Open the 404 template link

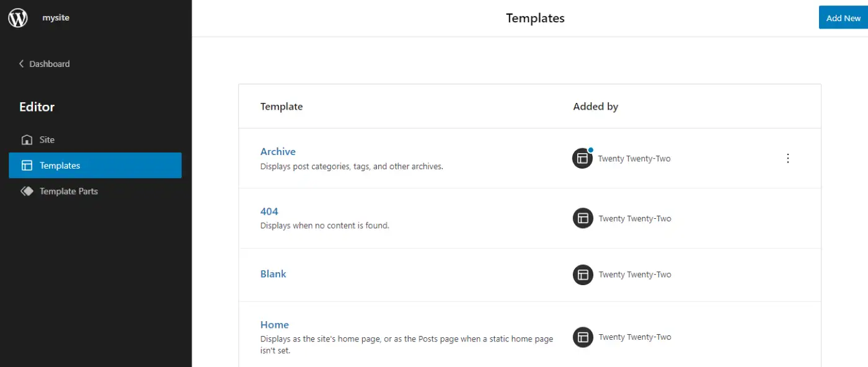coord(269,211)
